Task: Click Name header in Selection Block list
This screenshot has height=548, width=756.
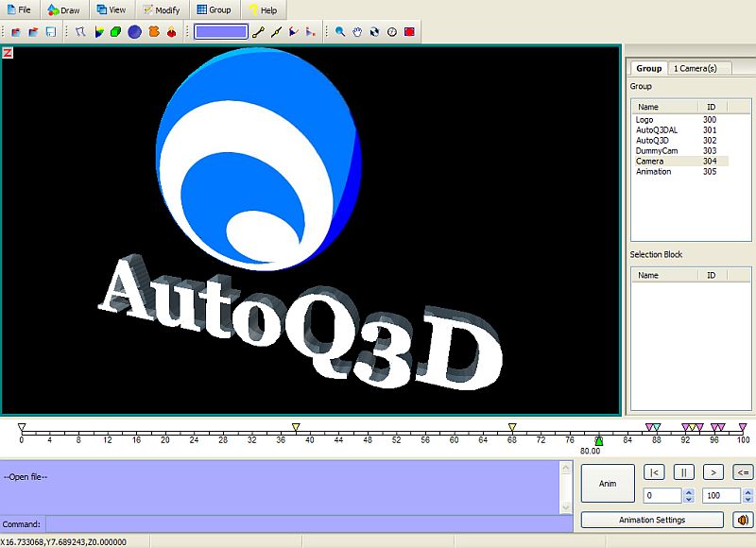Action: [x=665, y=275]
